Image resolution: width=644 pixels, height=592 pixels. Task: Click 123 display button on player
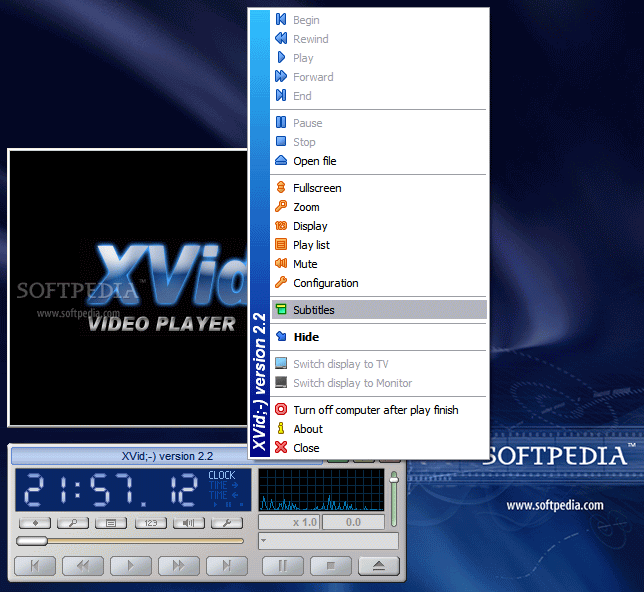coord(151,523)
